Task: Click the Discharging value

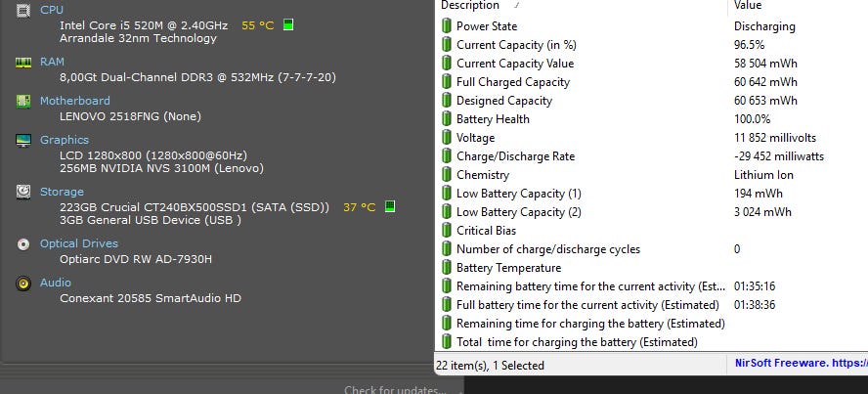Action: tap(764, 26)
